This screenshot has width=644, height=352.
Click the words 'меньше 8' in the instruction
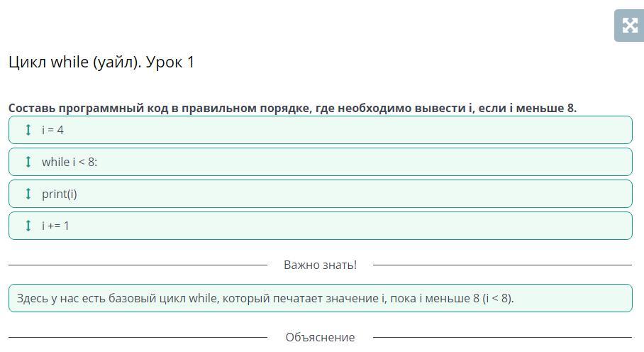(545, 108)
